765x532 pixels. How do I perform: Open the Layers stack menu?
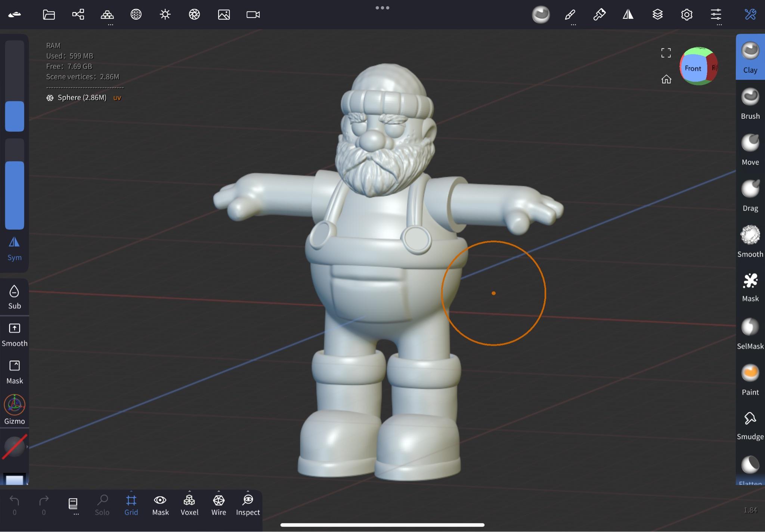(x=657, y=15)
